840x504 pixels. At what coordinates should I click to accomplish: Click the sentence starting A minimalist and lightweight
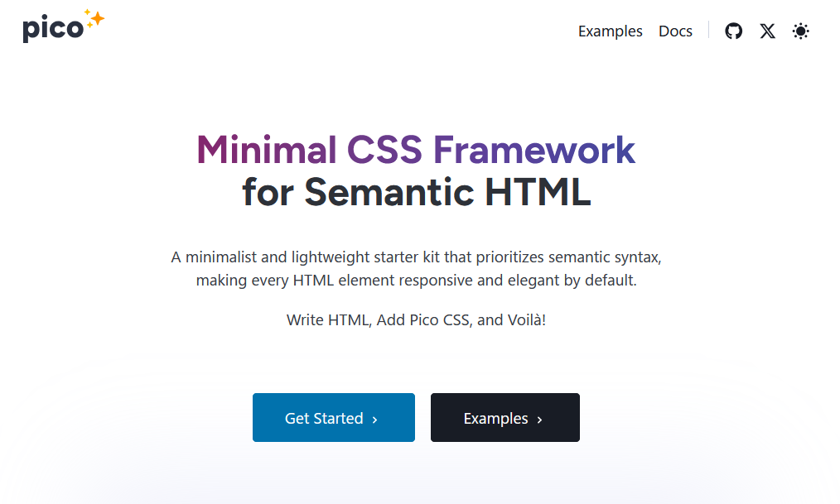click(x=416, y=257)
